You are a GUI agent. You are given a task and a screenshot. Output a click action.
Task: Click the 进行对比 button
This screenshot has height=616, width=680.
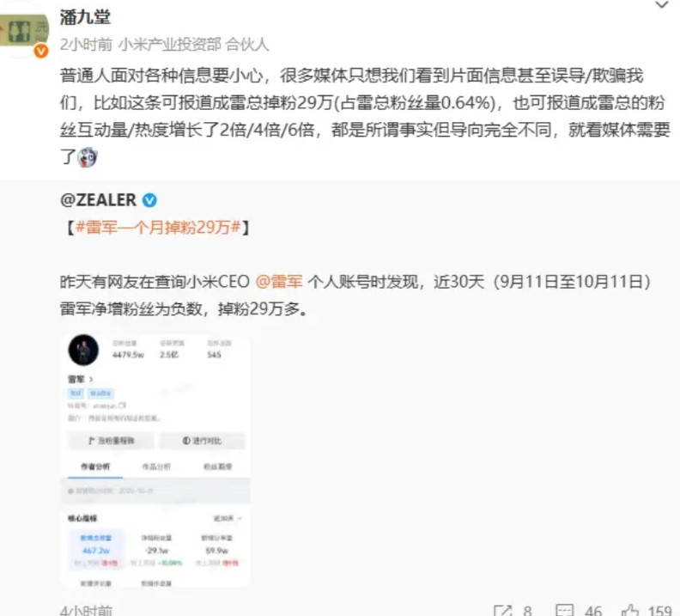pos(202,441)
